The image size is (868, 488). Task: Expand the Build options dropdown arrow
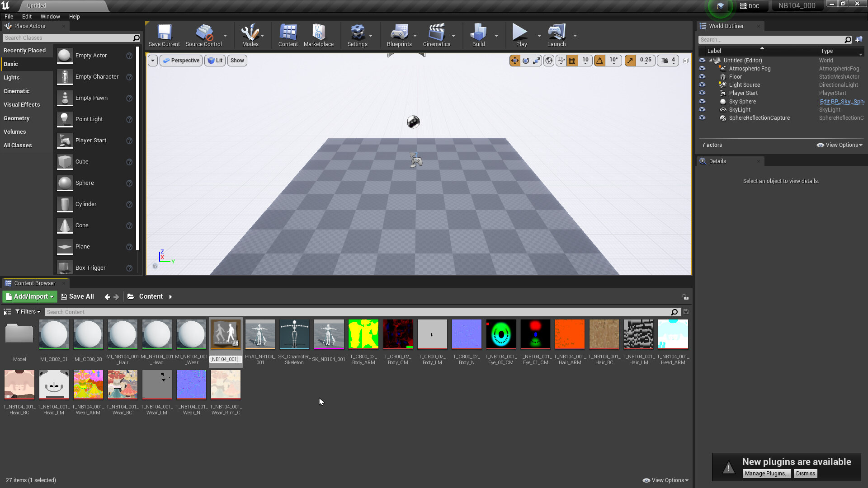496,36
